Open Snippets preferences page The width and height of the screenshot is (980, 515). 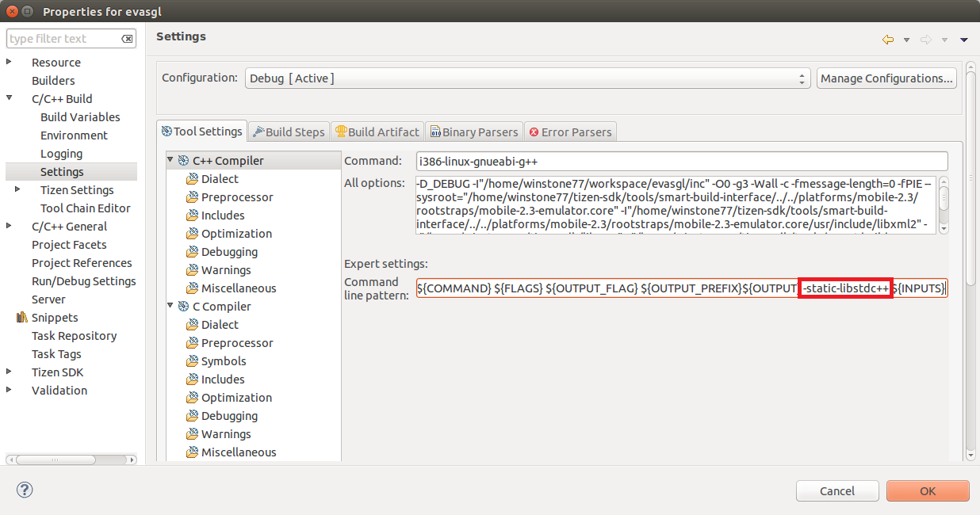(x=55, y=318)
